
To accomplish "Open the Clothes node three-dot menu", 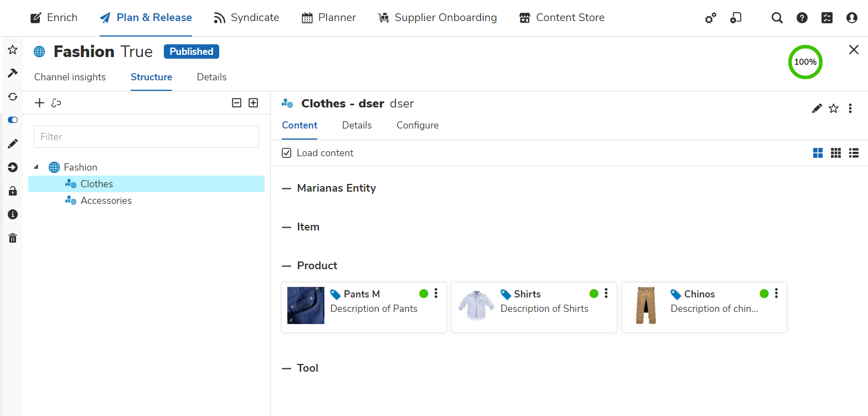I will pyautogui.click(x=850, y=109).
